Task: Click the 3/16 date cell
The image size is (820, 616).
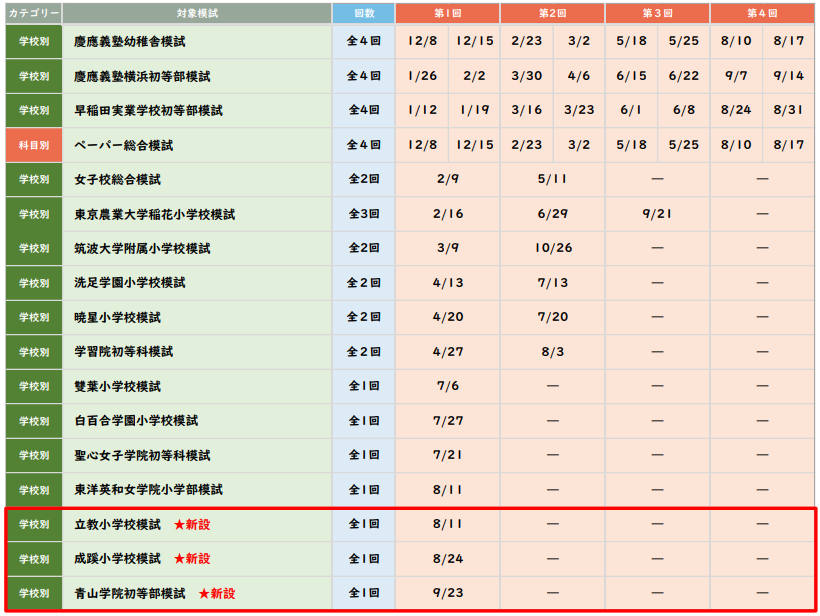Action: click(527, 110)
